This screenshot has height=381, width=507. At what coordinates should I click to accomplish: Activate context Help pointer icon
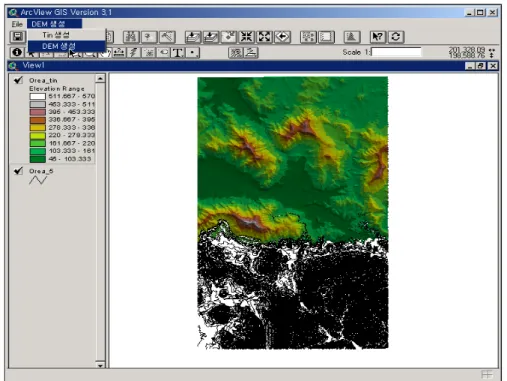tap(378, 37)
